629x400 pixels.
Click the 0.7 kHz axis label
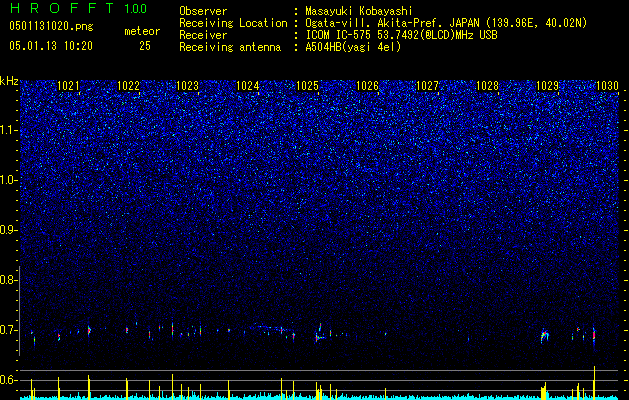coord(8,330)
